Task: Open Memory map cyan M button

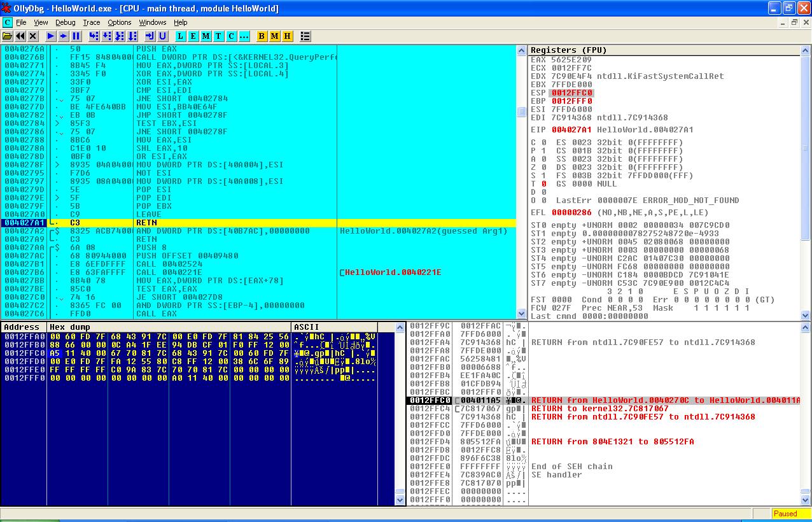Action: pyautogui.click(x=206, y=36)
